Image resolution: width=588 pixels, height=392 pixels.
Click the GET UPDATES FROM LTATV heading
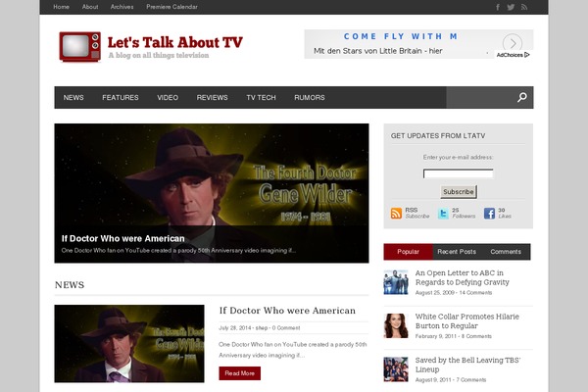click(438, 136)
